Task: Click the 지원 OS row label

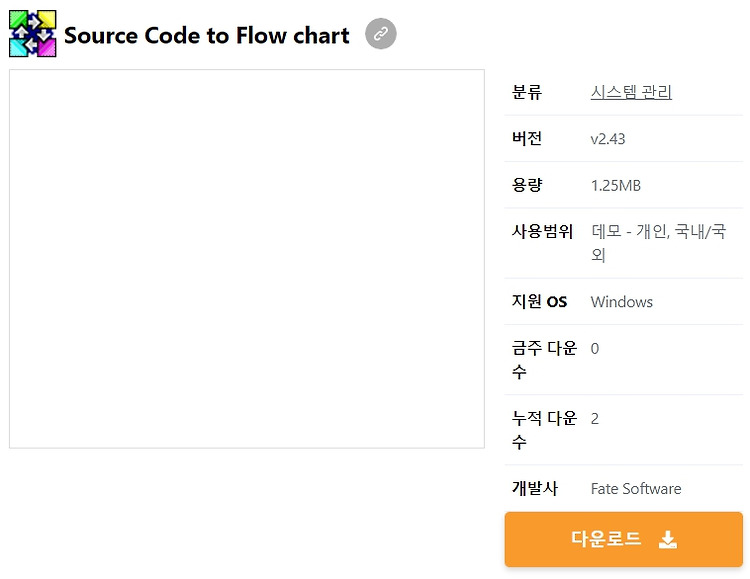Action: (539, 301)
